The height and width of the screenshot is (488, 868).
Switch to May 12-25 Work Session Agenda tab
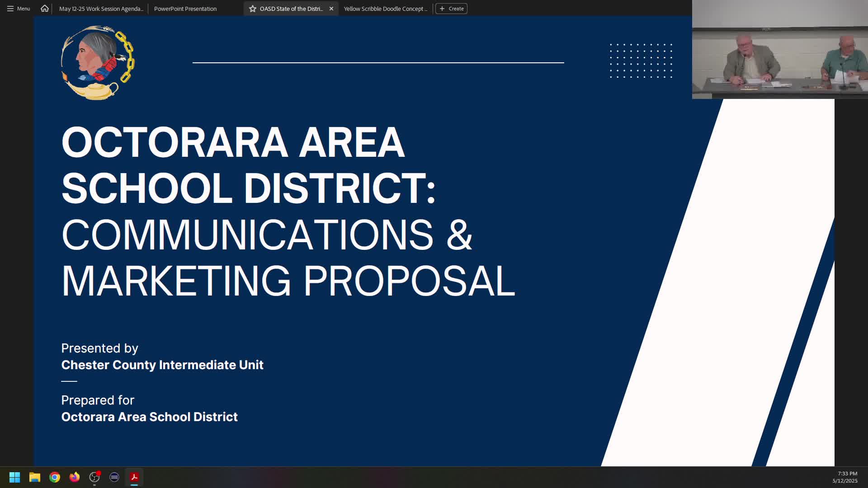pos(101,9)
